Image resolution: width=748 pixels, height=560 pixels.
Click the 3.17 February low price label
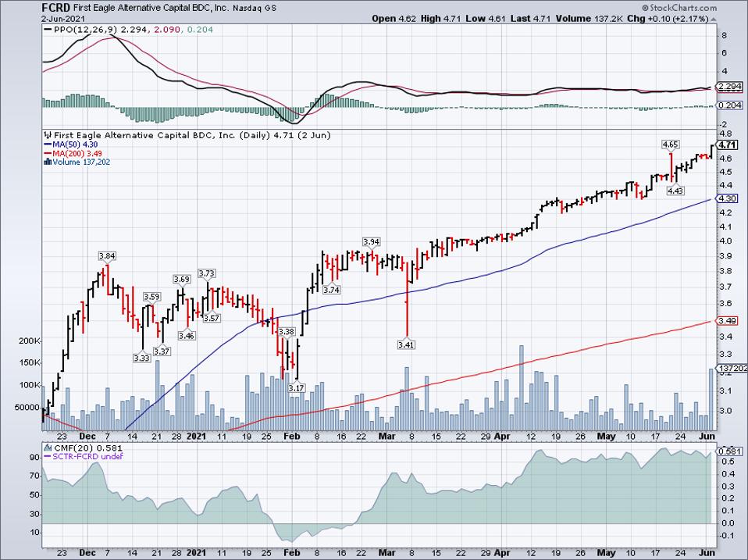[x=296, y=388]
